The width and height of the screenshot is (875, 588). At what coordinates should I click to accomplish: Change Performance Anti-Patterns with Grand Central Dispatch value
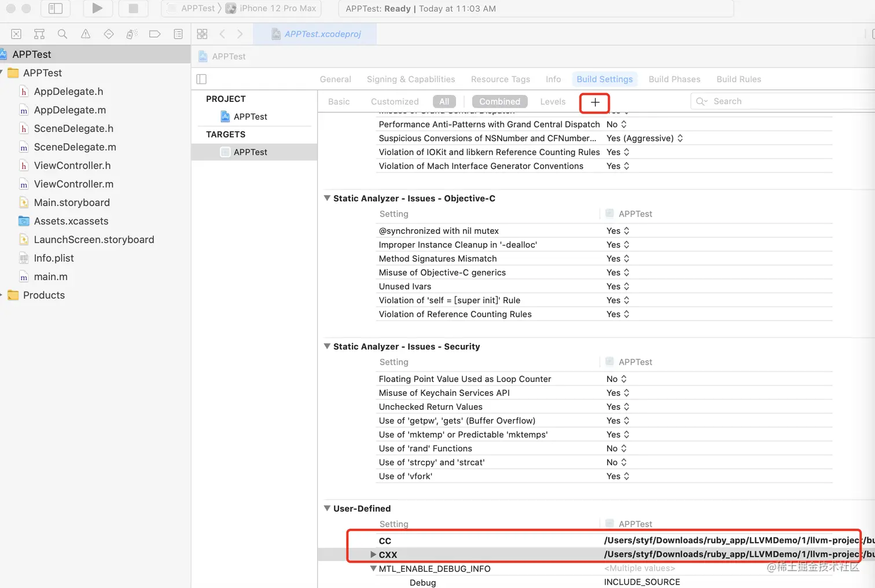click(x=617, y=124)
